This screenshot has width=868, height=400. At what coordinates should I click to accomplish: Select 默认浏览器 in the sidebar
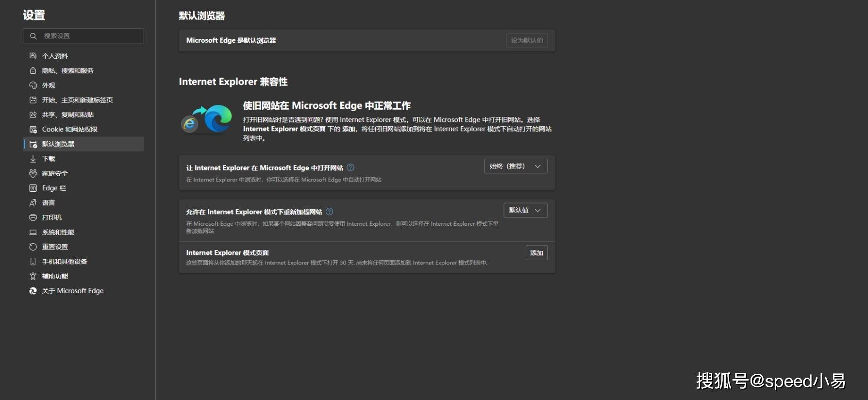pos(83,144)
